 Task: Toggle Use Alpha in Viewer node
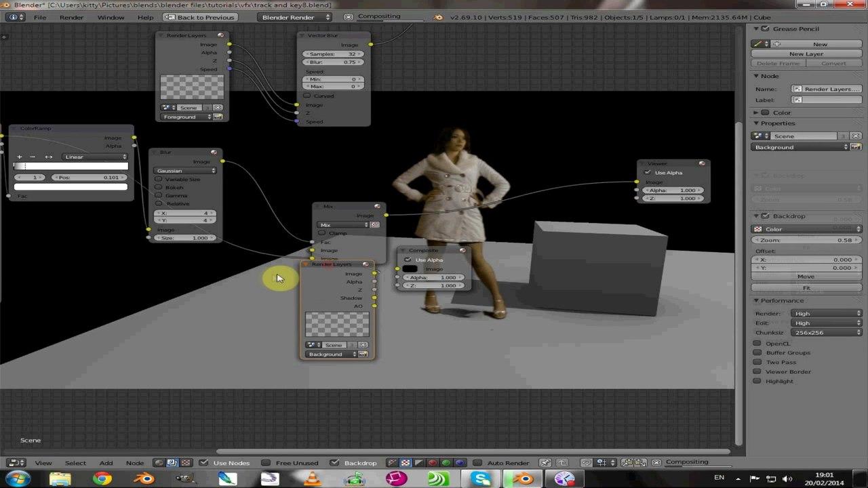647,173
